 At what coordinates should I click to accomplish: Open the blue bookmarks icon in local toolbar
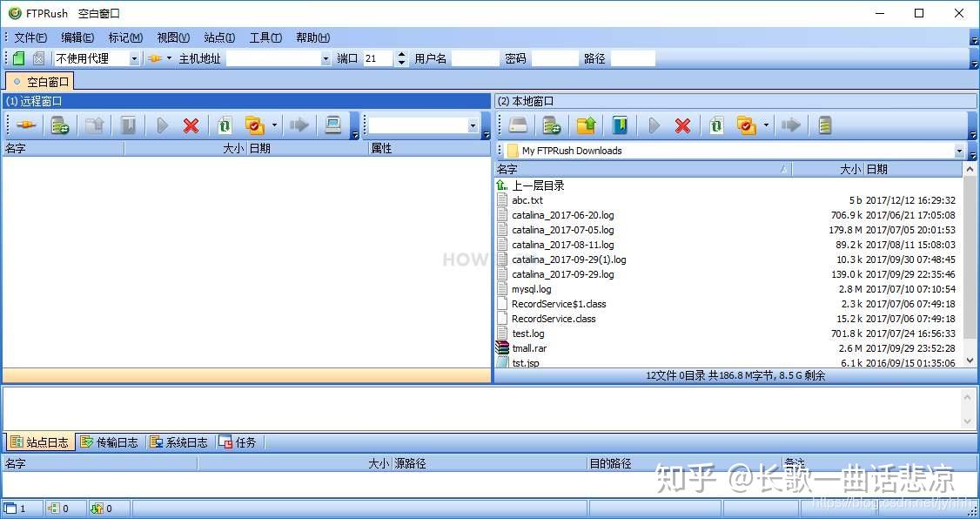(620, 125)
